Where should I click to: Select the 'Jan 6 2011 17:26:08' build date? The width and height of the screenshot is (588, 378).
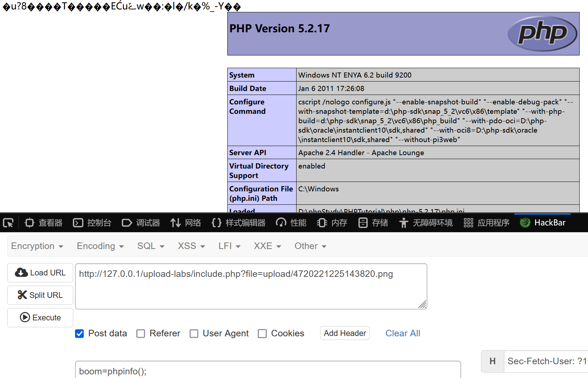coord(331,88)
